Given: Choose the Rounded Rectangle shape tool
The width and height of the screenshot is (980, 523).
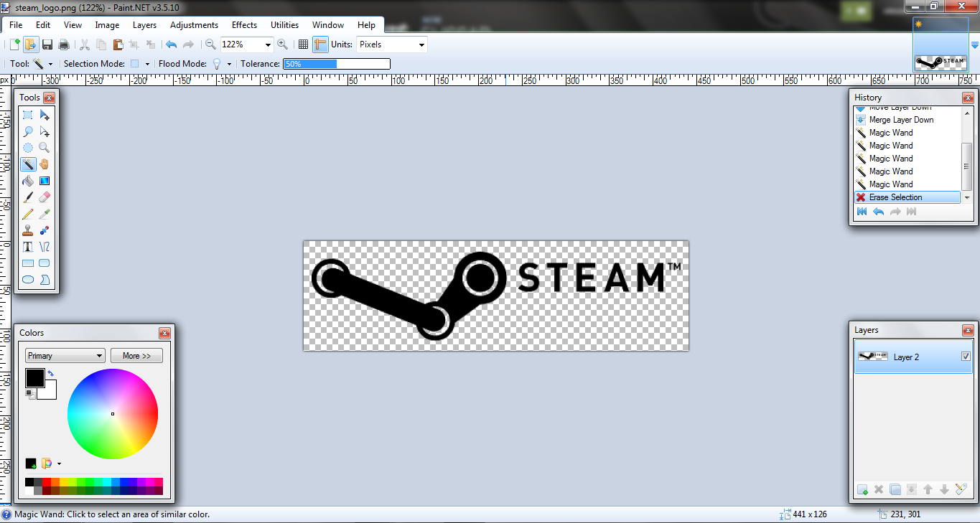Looking at the screenshot, I should click(45, 263).
